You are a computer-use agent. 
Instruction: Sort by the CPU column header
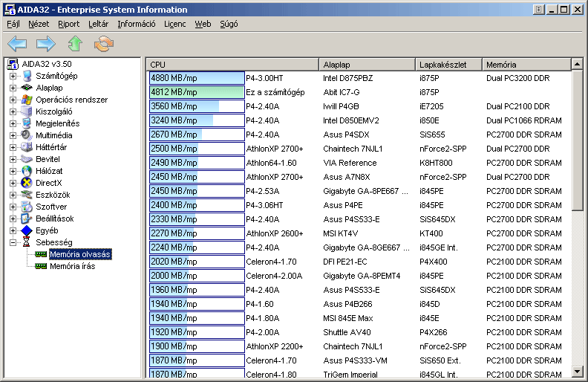coord(232,65)
